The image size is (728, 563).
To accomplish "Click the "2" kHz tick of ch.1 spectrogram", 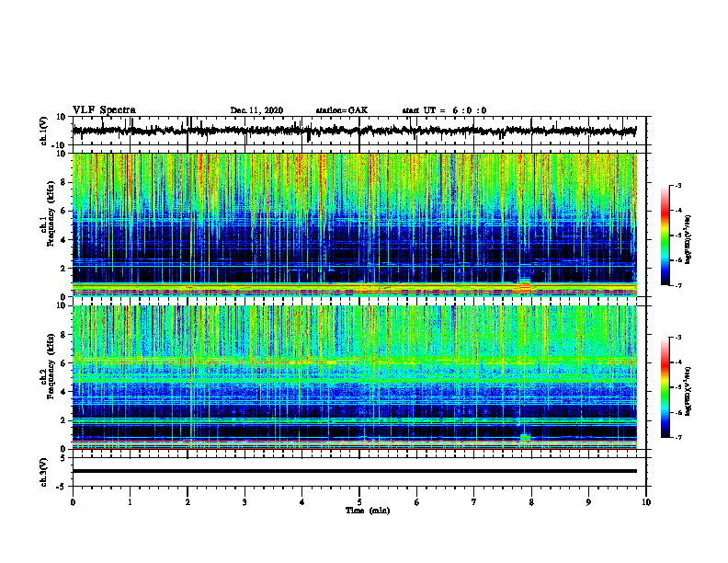I will click(x=63, y=268).
